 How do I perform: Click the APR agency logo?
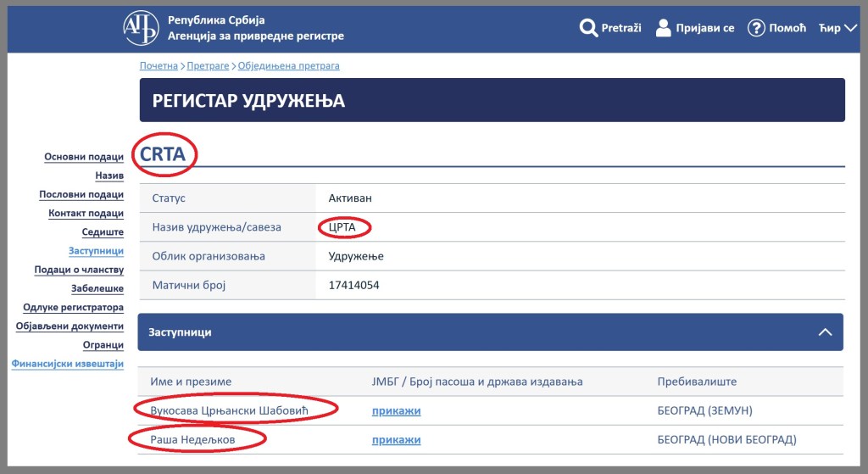pos(141,28)
